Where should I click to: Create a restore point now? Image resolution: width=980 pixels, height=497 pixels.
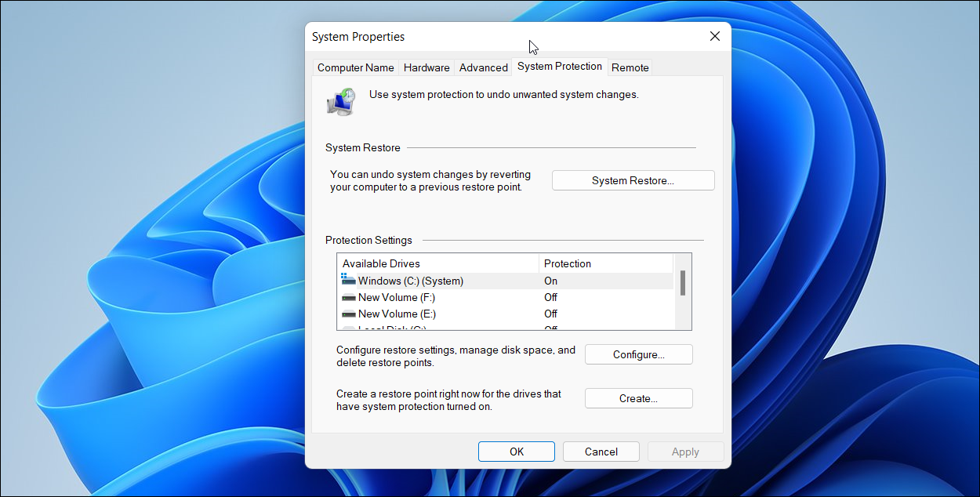[x=638, y=397]
